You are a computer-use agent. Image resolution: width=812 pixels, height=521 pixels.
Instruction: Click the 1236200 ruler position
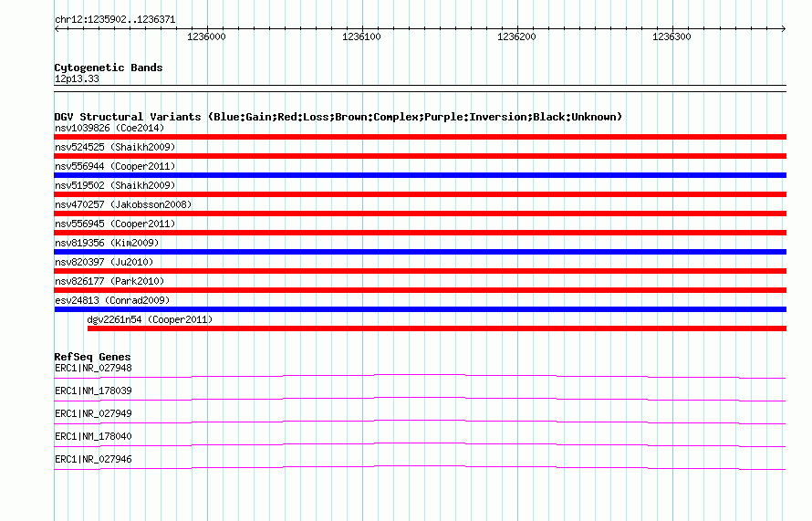(x=516, y=36)
